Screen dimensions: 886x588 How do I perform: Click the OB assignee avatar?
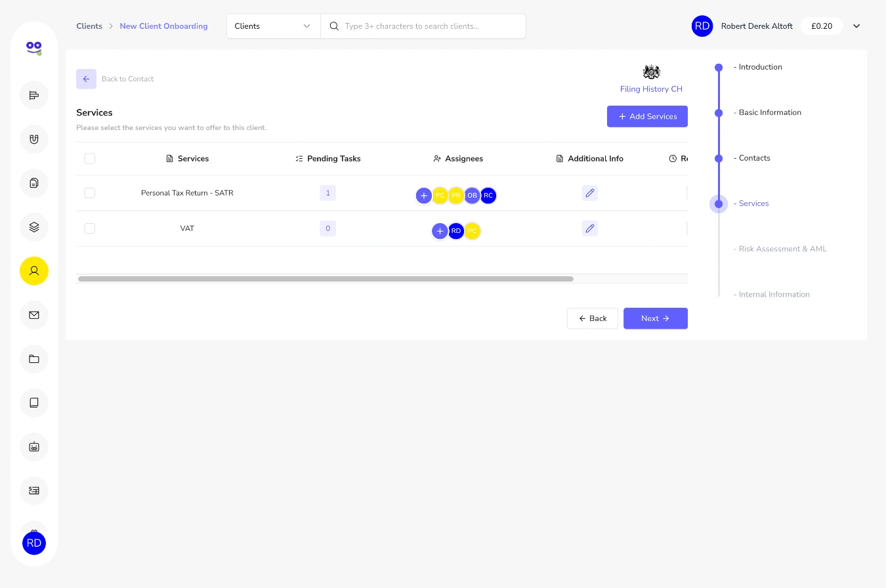(472, 196)
